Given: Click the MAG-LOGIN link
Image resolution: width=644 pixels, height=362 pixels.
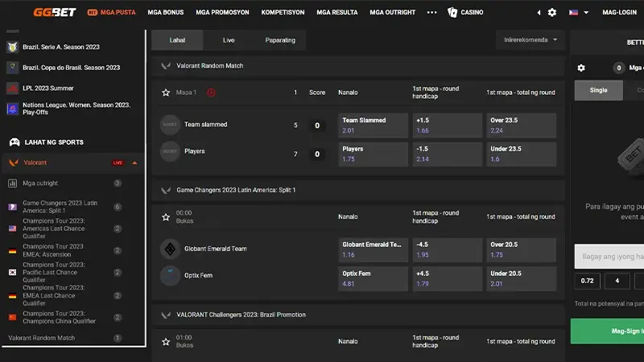Looking at the screenshot, I should 621,13.
